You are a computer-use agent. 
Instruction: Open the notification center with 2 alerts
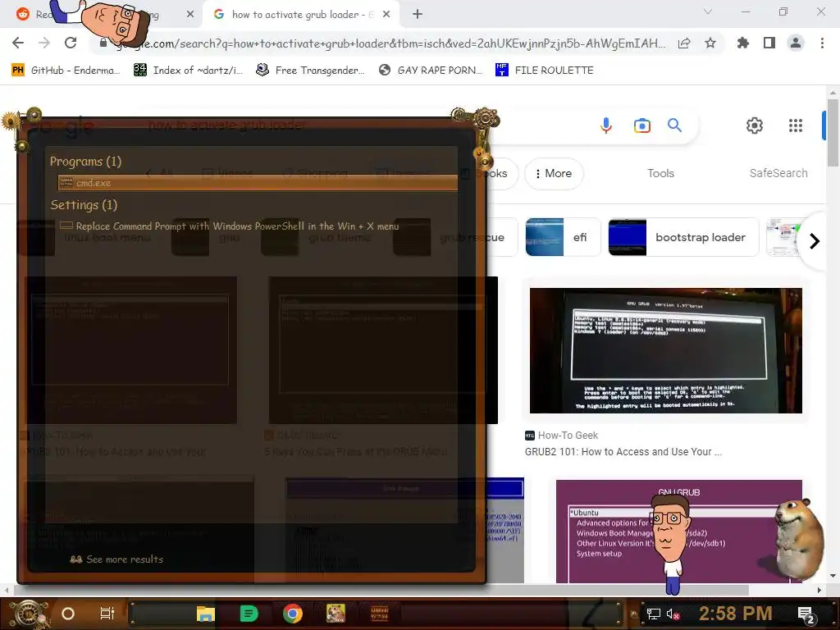tap(806, 615)
